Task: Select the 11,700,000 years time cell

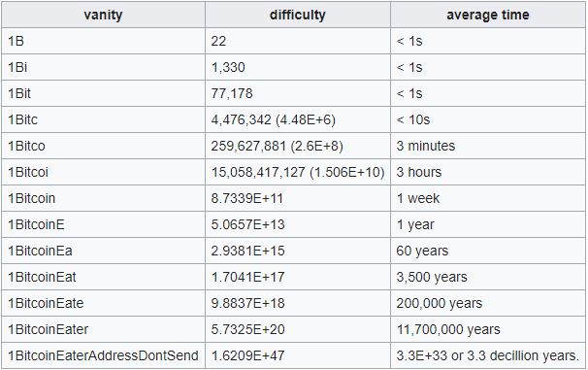Action: coord(488,329)
